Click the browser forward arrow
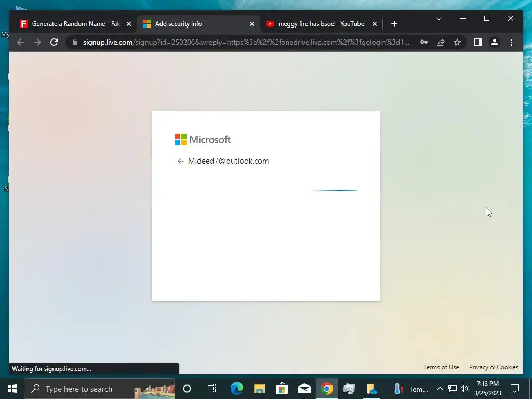Viewport: 532px width, 399px height. tap(37, 42)
